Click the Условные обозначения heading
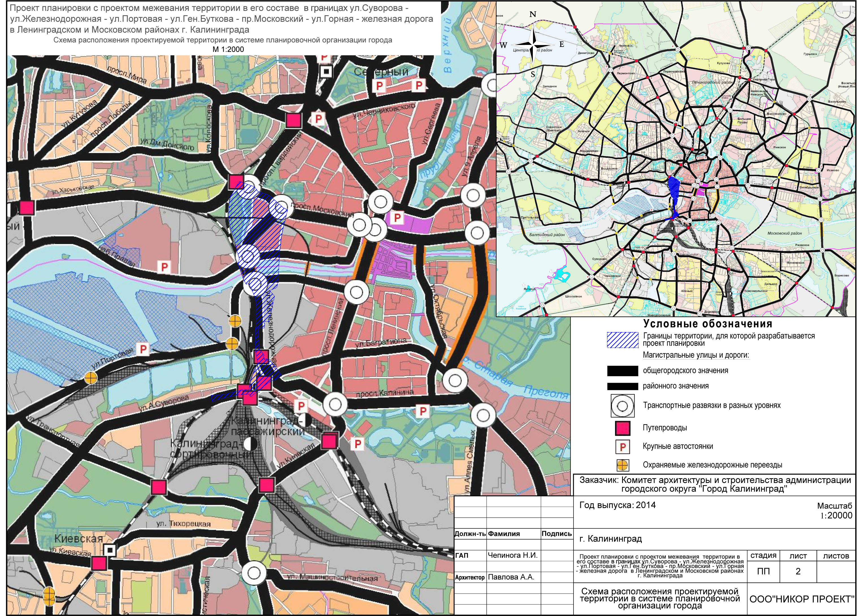This screenshot has height=616, width=858. click(708, 324)
